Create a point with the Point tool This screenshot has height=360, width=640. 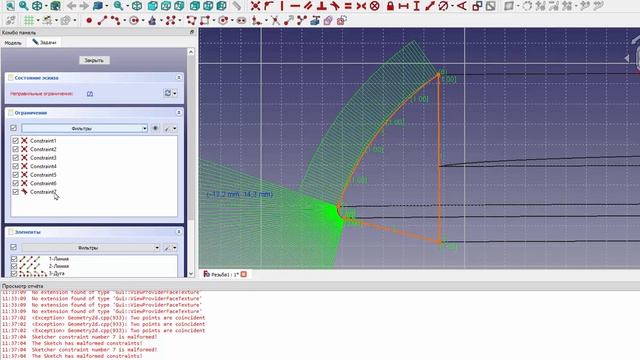(x=89, y=20)
